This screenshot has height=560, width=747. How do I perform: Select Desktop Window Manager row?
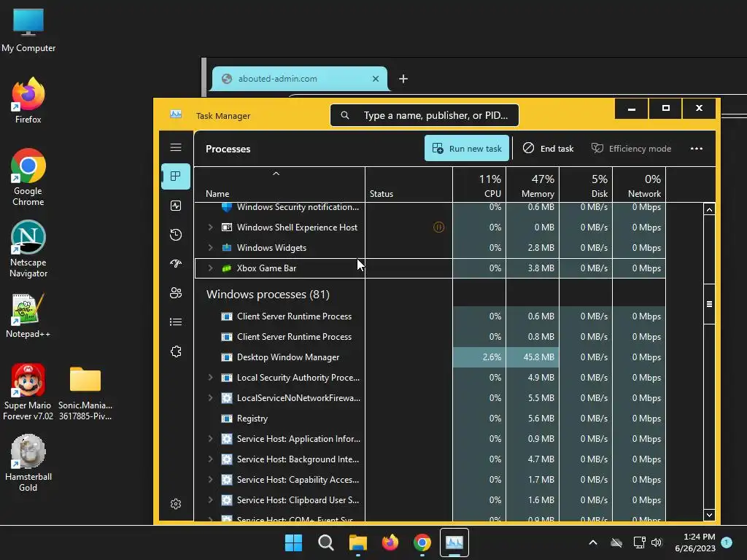pyautogui.click(x=430, y=357)
